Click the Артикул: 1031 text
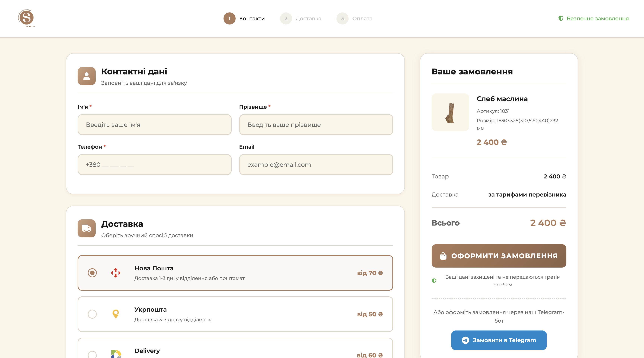Screen dimensions: 644x358 (x=493, y=111)
